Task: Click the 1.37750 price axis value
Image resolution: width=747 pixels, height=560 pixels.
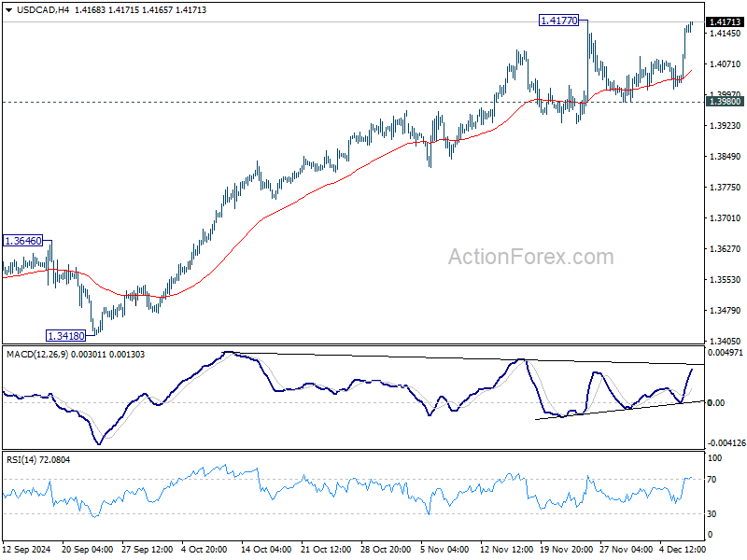Action: (726, 188)
